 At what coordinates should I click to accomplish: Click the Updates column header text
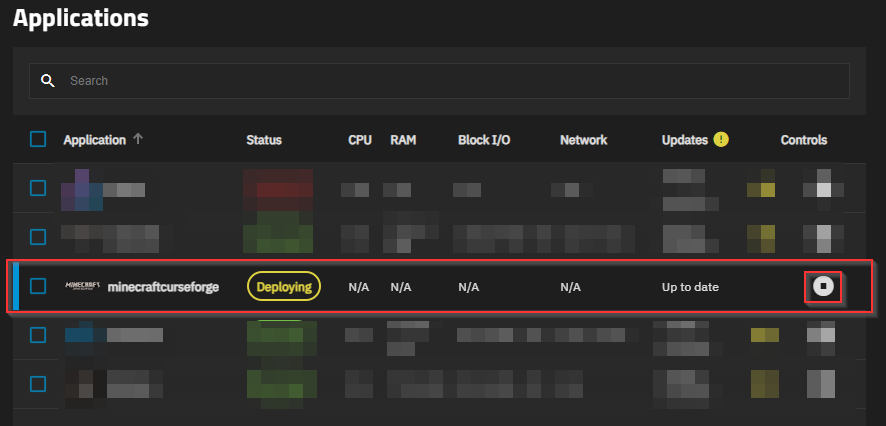coord(685,140)
